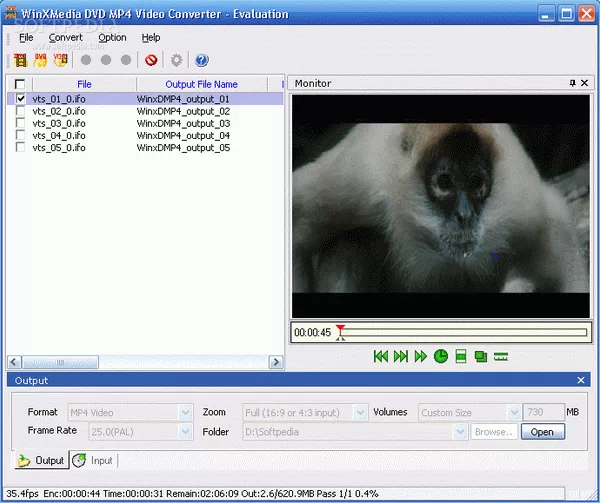Click the open video file film icon
Image resolution: width=600 pixels, height=503 pixels.
[x=20, y=60]
